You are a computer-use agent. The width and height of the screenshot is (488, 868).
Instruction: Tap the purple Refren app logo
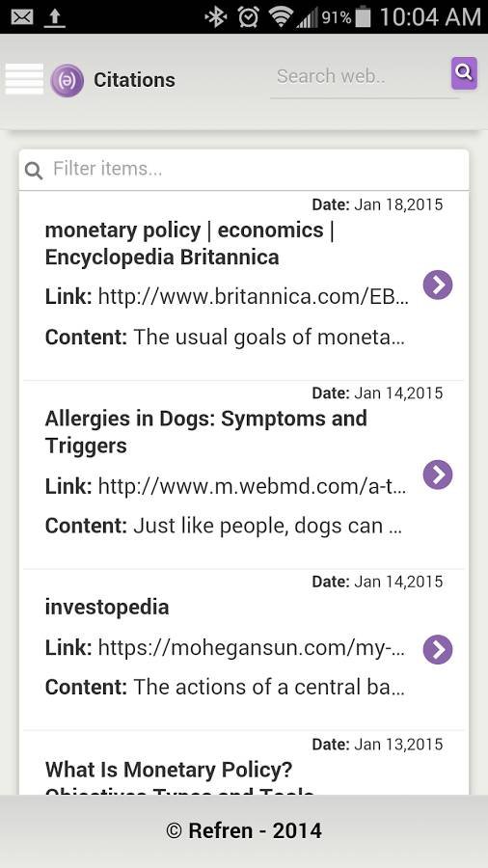click(x=67, y=80)
